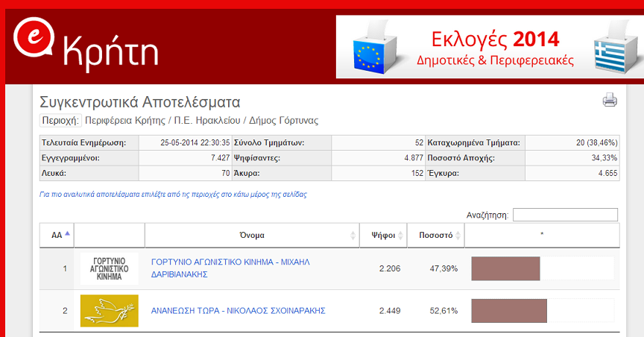This screenshot has height=337, width=644.
Task: Click the Περιοχή breadcrumb label
Action: coord(60,120)
